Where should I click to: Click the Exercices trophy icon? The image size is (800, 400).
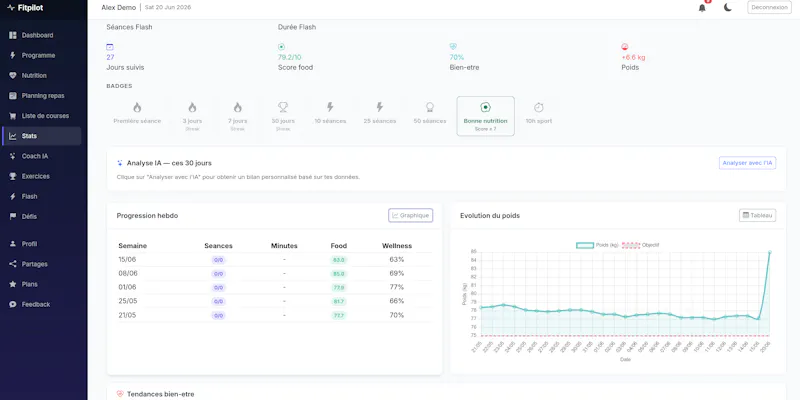(x=13, y=176)
